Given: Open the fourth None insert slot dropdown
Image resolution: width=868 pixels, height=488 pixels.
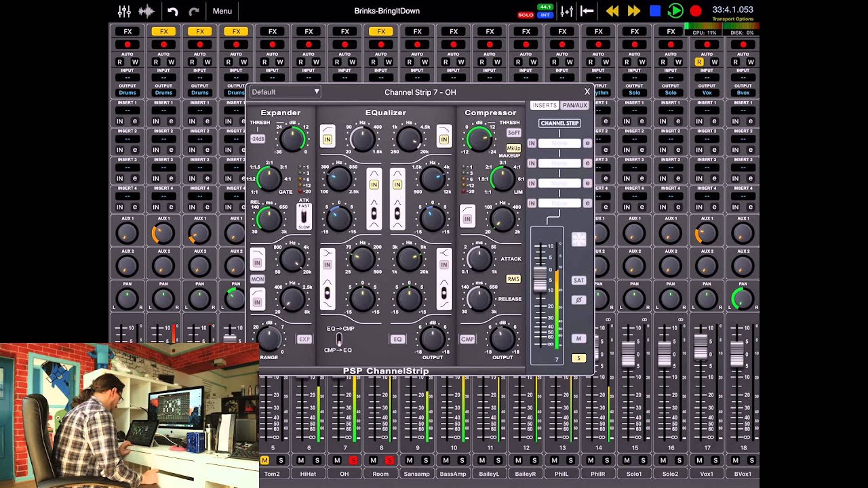Looking at the screenshot, I should (x=559, y=203).
